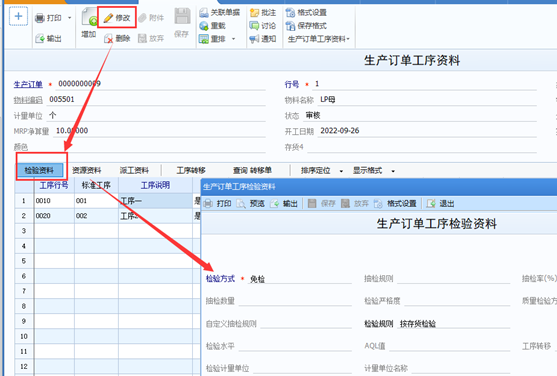This screenshot has height=376, width=557.
Task: Click the 检验严格度 field
Action: (x=457, y=301)
